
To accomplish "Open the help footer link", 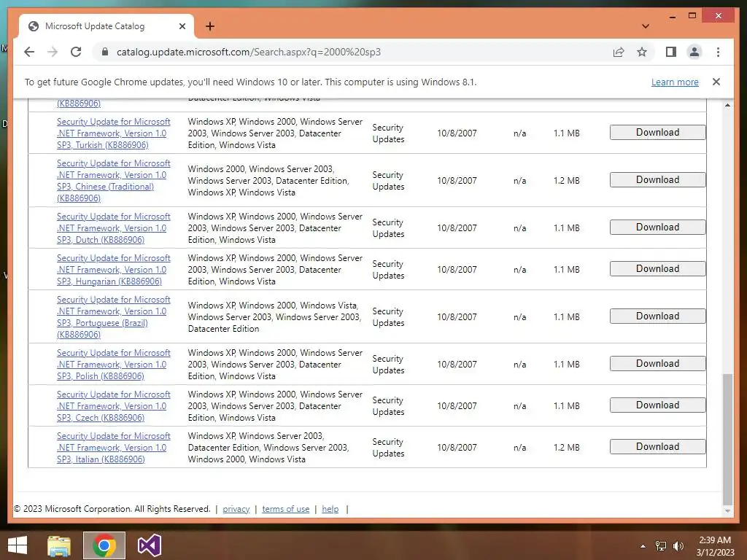I will pyautogui.click(x=330, y=509).
